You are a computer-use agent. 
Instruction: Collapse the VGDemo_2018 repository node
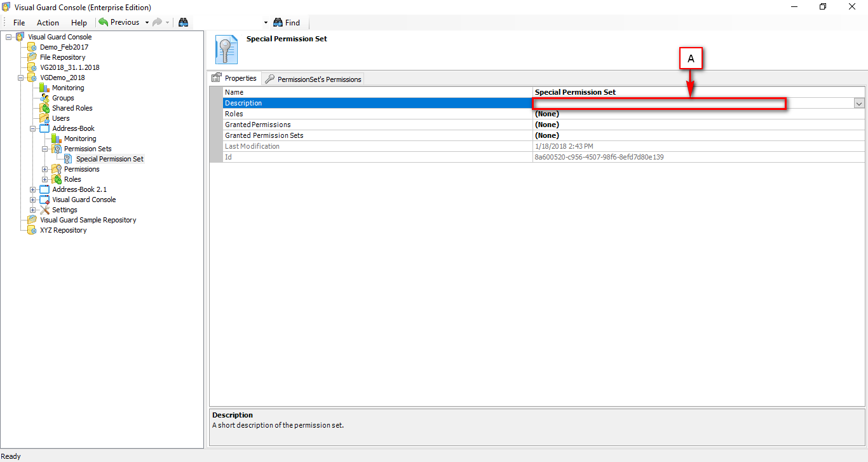click(x=21, y=78)
